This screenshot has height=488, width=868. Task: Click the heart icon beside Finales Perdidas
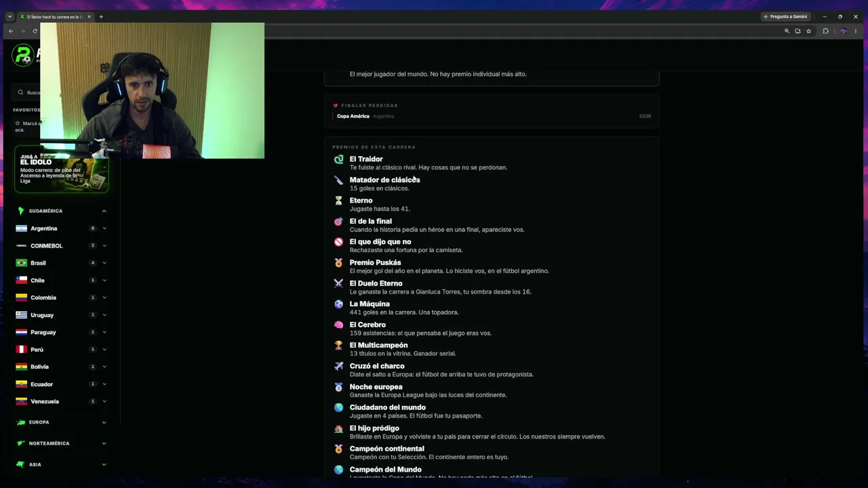pyautogui.click(x=336, y=106)
